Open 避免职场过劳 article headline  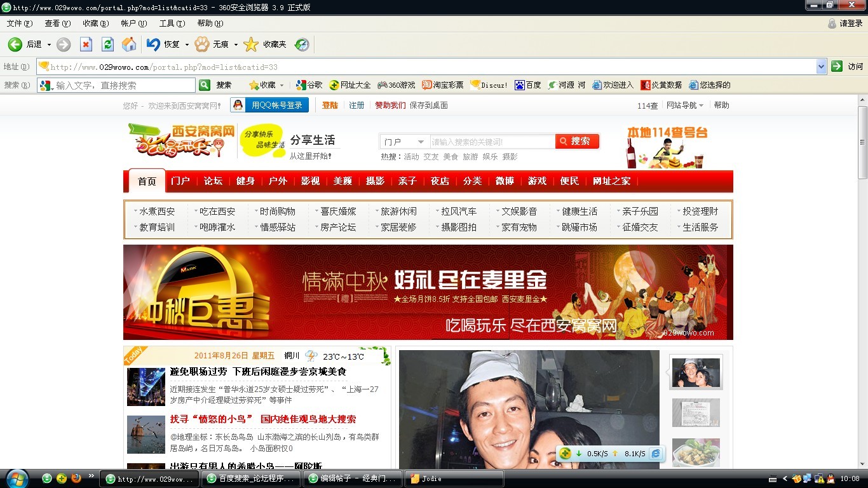click(x=258, y=372)
